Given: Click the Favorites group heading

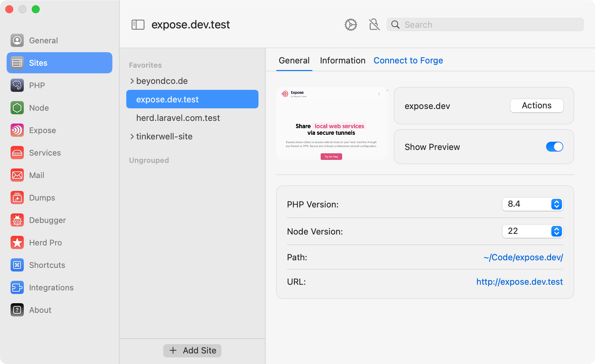Looking at the screenshot, I should [145, 65].
